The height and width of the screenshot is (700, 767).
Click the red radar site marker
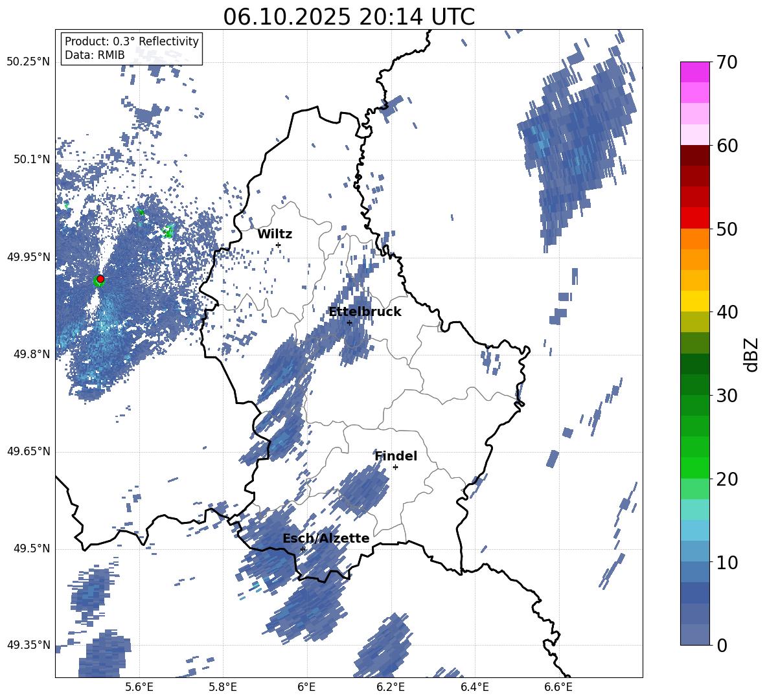pos(100,279)
